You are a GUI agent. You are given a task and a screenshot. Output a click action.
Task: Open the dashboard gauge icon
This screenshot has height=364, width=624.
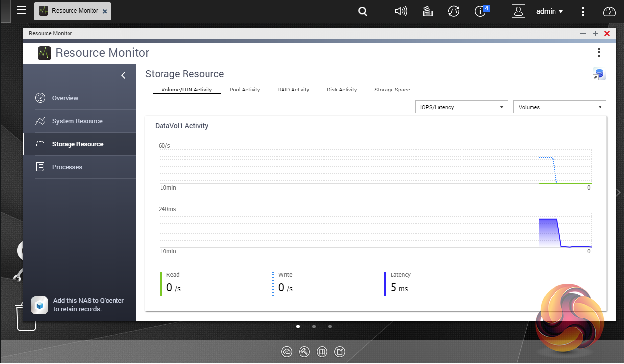(609, 11)
